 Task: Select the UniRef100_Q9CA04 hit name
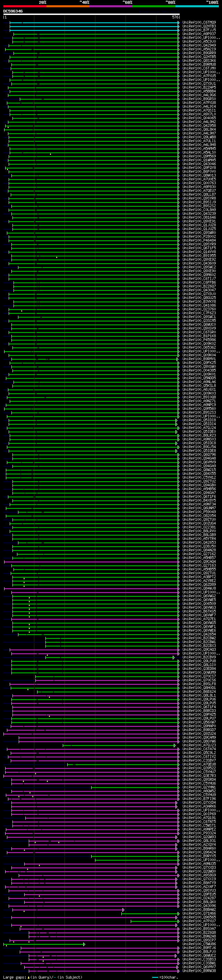[x=199, y=561]
